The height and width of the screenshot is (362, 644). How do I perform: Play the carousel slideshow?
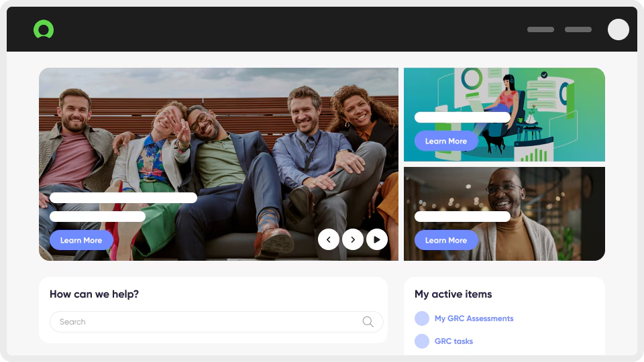(376, 240)
